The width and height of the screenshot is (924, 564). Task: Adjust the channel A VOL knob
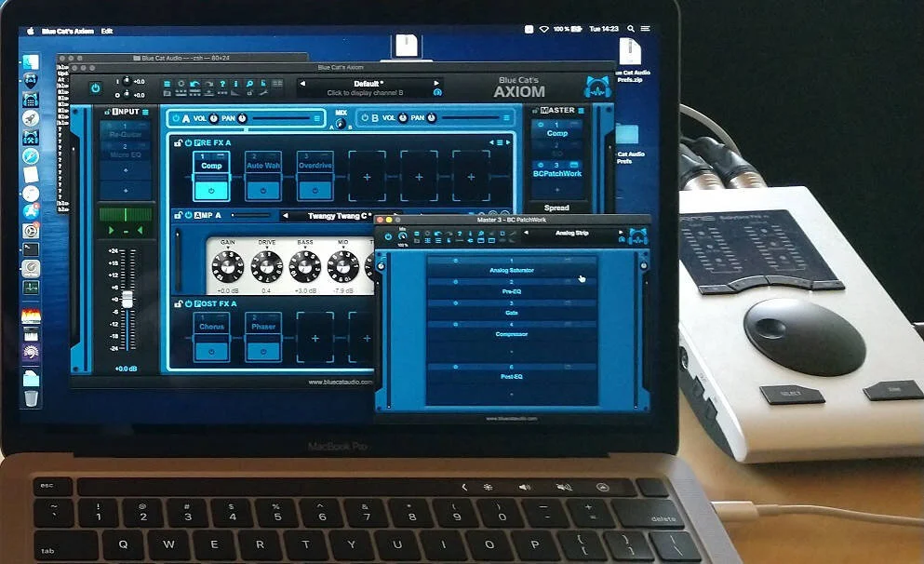coord(213,118)
